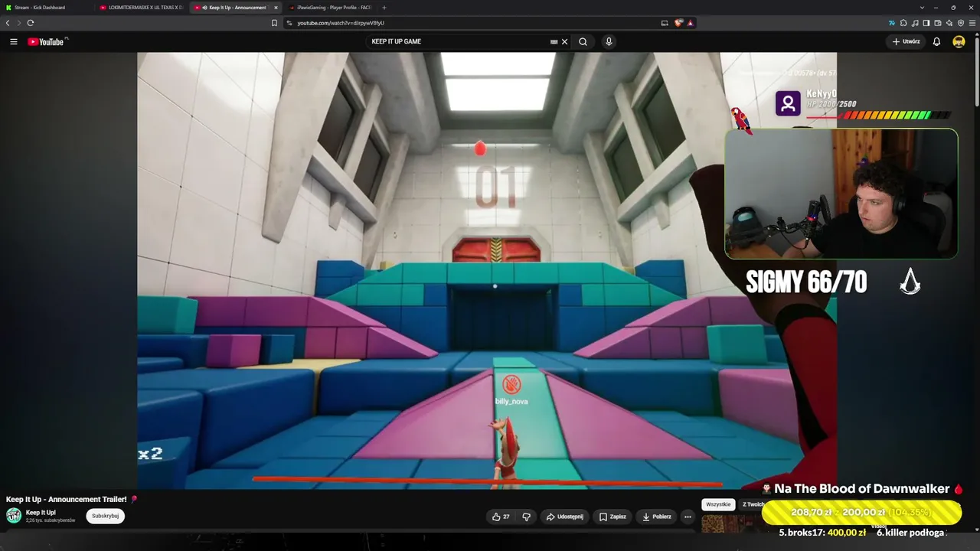Screen dimensions: 980x551
Task: Click the video title Keep It Up - Announcement Trailer!
Action: (x=67, y=499)
